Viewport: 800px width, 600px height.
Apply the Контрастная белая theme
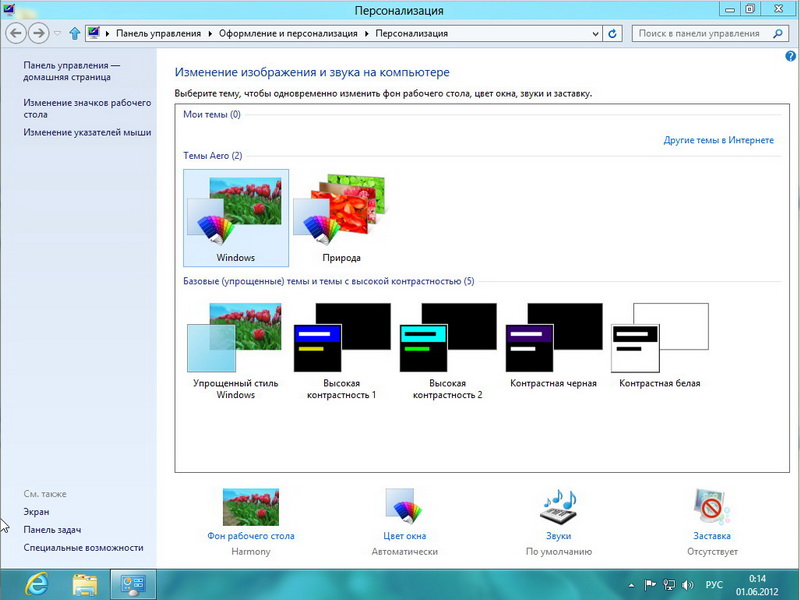660,346
